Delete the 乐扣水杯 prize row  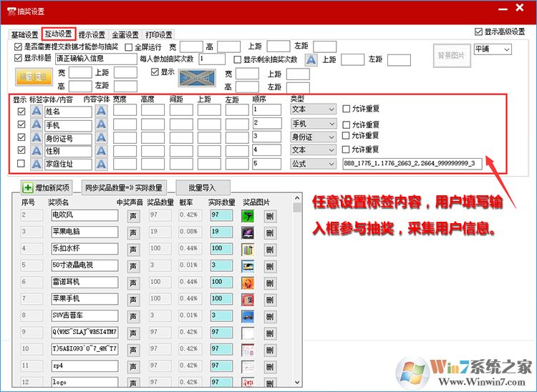coord(269,250)
